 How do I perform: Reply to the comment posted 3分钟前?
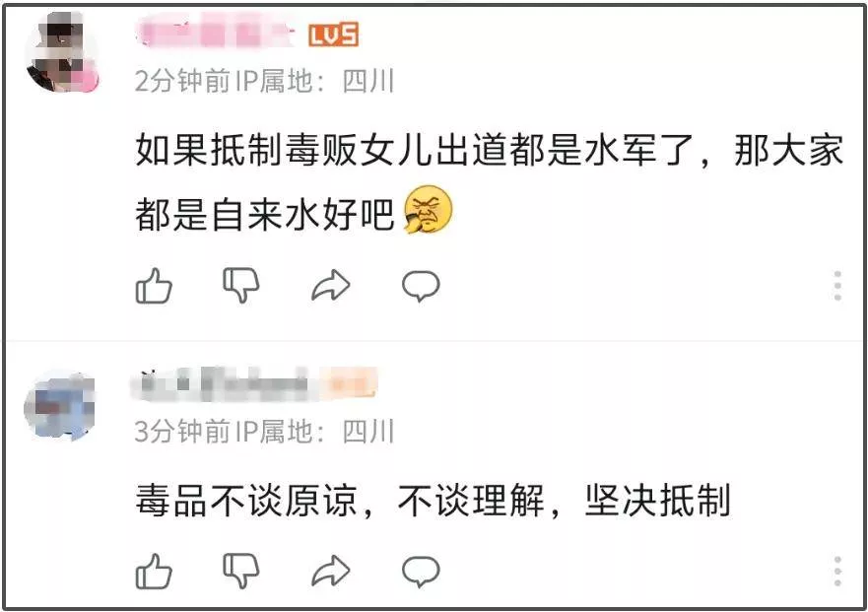tap(421, 571)
